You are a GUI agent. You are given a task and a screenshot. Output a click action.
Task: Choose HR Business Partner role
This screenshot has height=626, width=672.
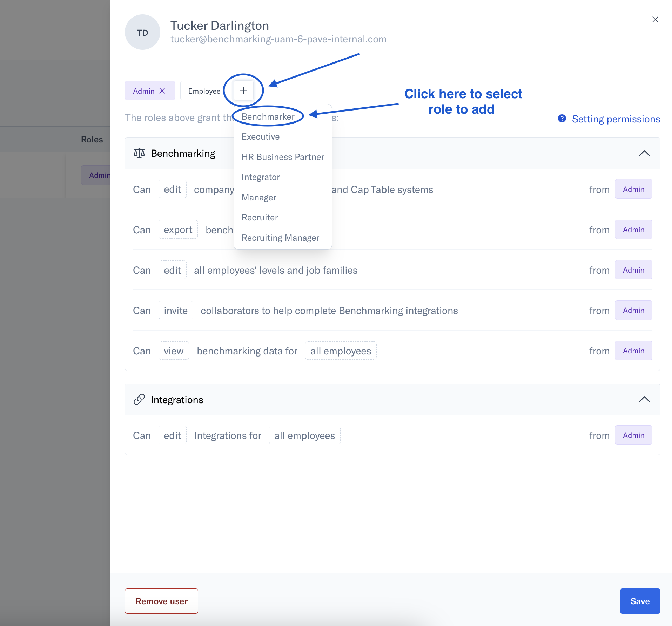click(283, 157)
